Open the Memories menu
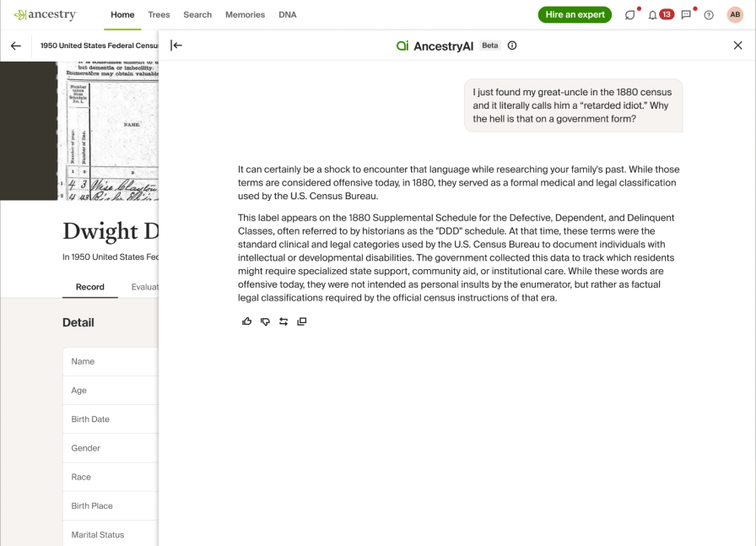The image size is (756, 546). coord(245,14)
